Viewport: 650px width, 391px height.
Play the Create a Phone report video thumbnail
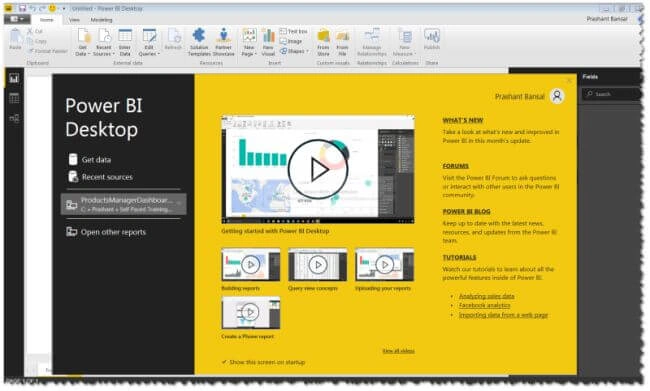click(x=251, y=312)
